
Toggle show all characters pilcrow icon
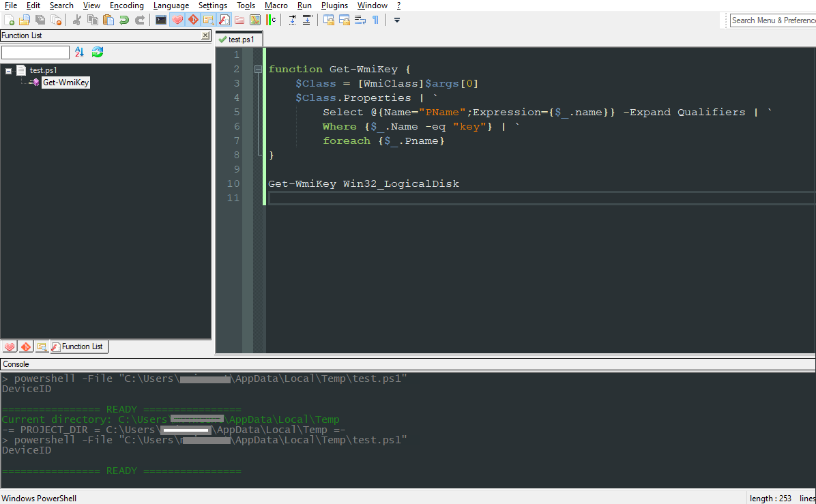[x=376, y=20]
